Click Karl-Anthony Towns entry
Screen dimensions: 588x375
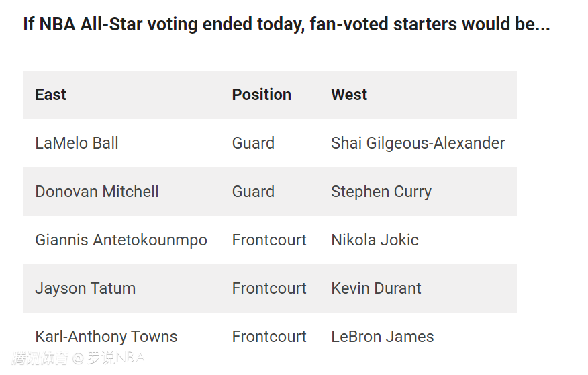point(106,337)
